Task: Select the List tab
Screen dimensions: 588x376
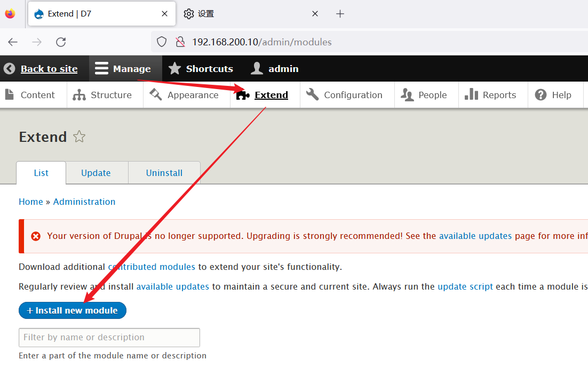Action: (x=41, y=173)
